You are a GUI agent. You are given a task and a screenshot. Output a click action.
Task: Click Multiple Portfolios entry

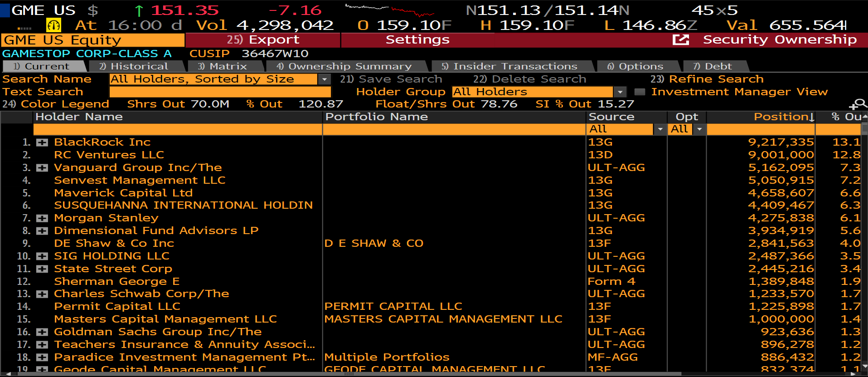pyautogui.click(x=387, y=357)
